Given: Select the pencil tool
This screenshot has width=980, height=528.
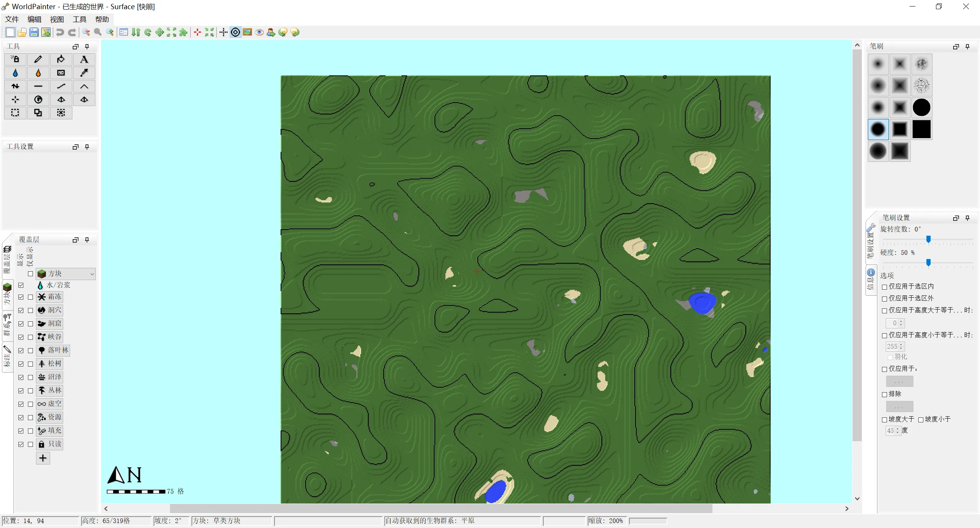Looking at the screenshot, I should (38, 59).
